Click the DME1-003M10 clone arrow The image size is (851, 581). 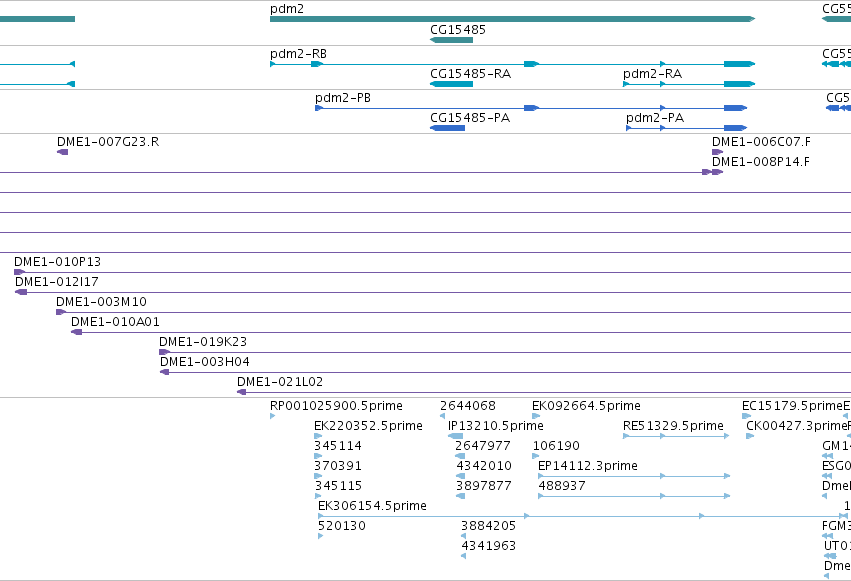pyautogui.click(x=61, y=312)
